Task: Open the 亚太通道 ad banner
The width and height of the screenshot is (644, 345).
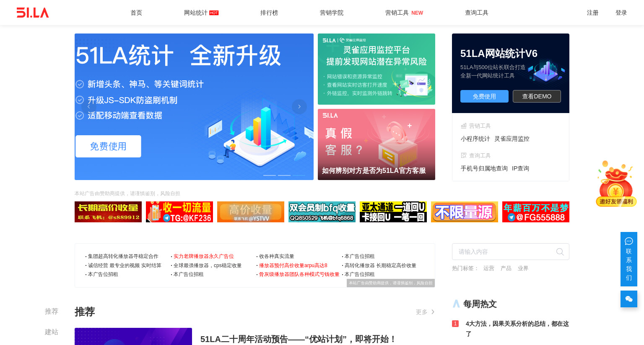Action: 393,212
